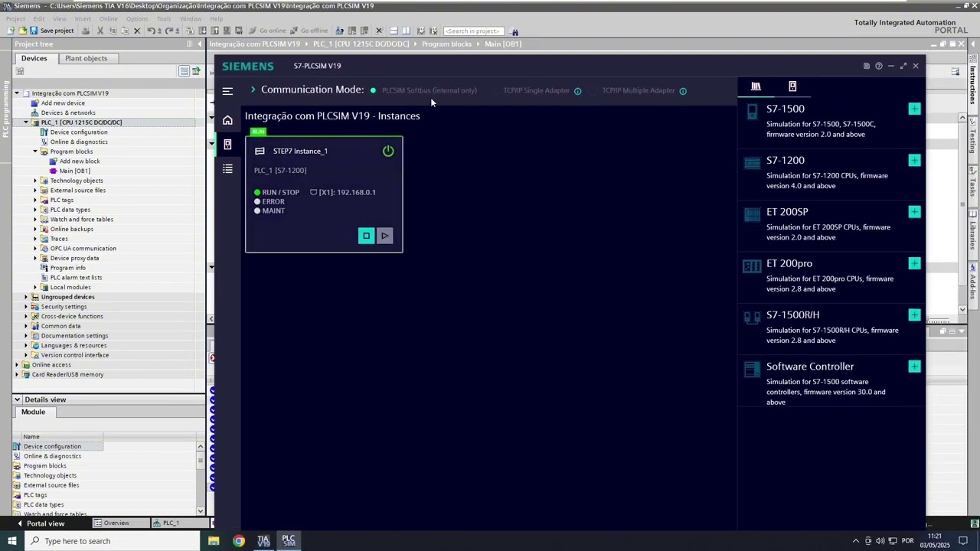Open Chrome from Windows taskbar
980x551 pixels.
tap(239, 541)
